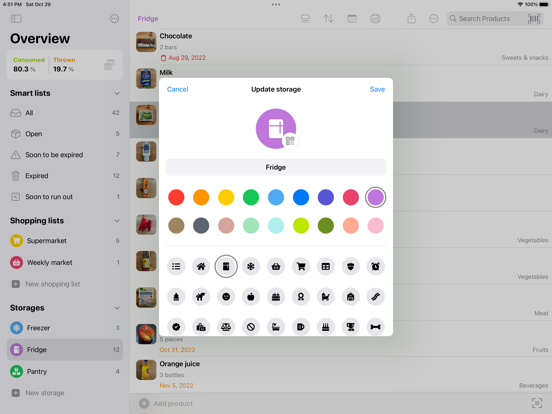Choose the award ribbon icon
Viewport: 552px width, 414px height.
coord(301,297)
